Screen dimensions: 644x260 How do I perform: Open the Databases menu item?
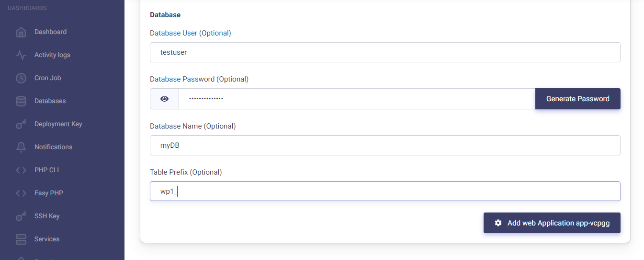[50, 101]
